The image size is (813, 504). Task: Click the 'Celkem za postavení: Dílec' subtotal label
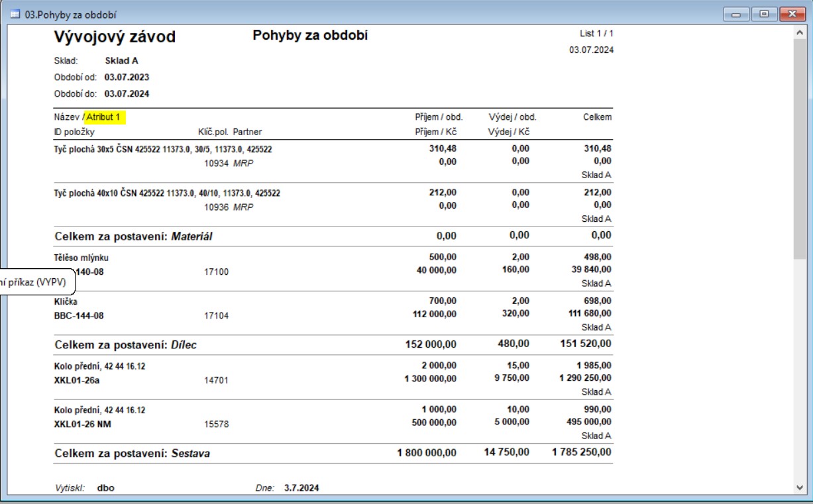pos(126,345)
